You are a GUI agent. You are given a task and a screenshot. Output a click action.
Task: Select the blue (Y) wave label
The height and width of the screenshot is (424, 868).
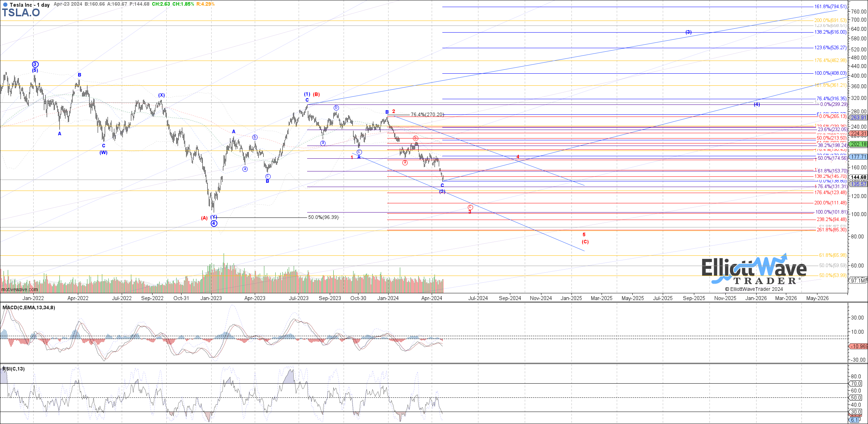pos(214,217)
